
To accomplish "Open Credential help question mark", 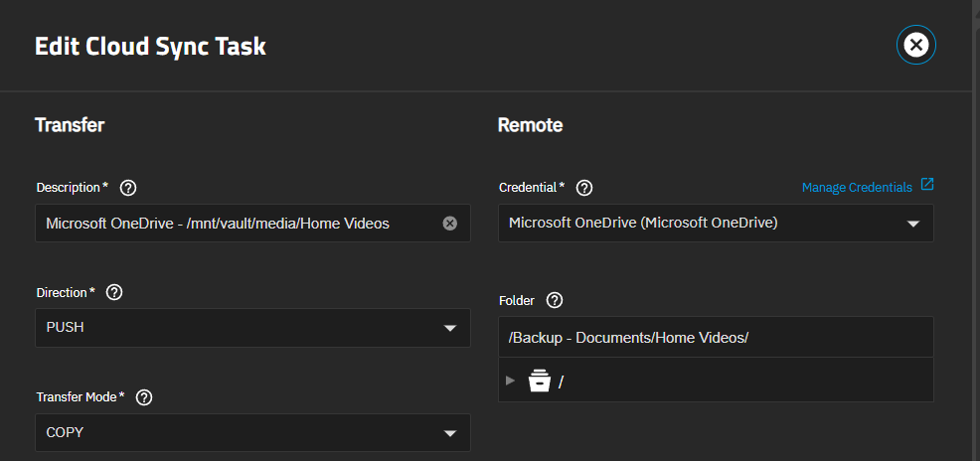I will tap(584, 188).
